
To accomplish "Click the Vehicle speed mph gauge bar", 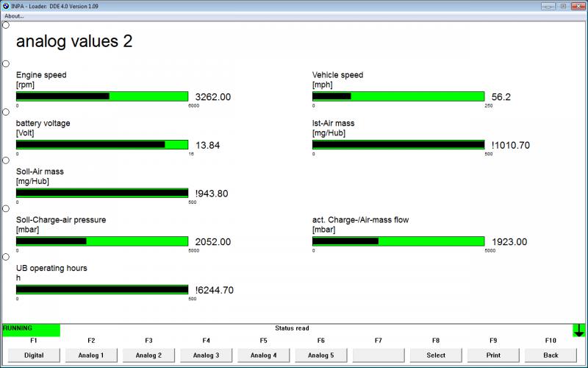I will click(x=398, y=96).
